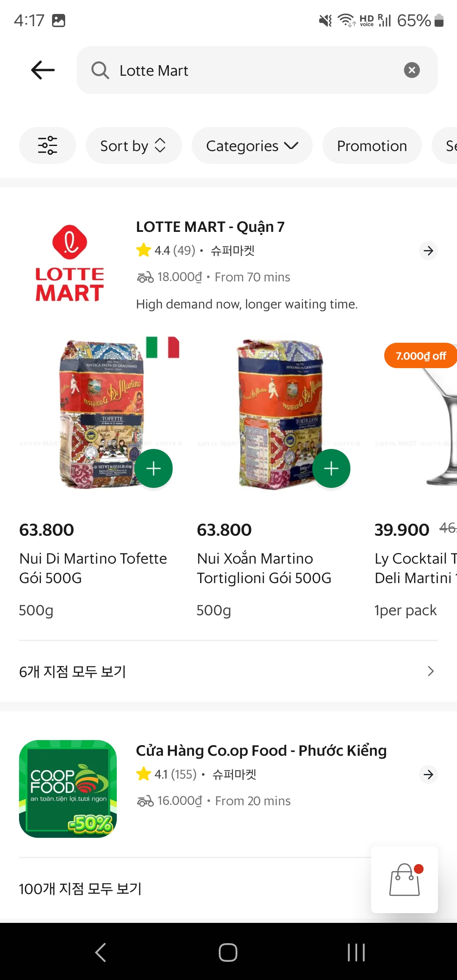Open the Sort by selector
This screenshot has height=980, width=457.
coord(133,146)
